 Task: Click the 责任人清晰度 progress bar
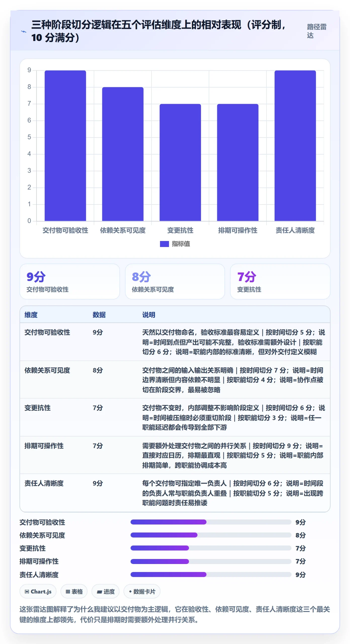click(211, 575)
